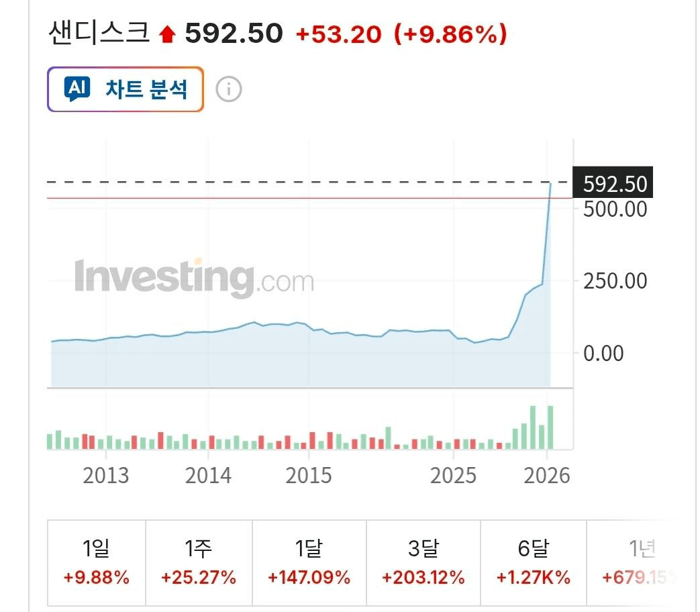Open the AI 차트 분석 button
Viewport: 700px width, 612px height.
tap(126, 89)
